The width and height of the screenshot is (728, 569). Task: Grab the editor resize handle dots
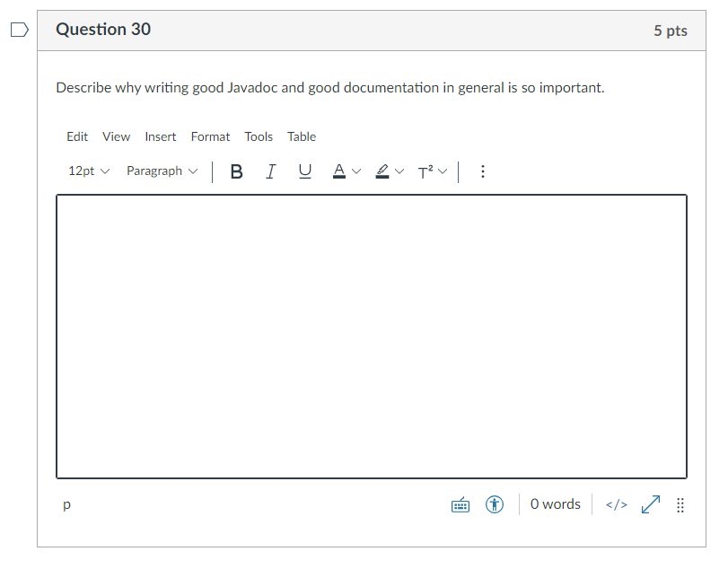pyautogui.click(x=680, y=504)
